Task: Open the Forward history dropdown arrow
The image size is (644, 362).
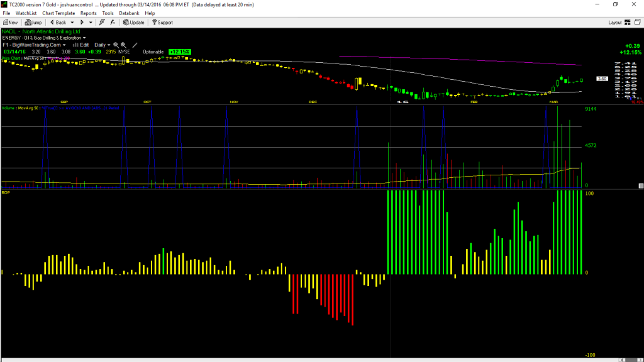Action: click(91, 23)
